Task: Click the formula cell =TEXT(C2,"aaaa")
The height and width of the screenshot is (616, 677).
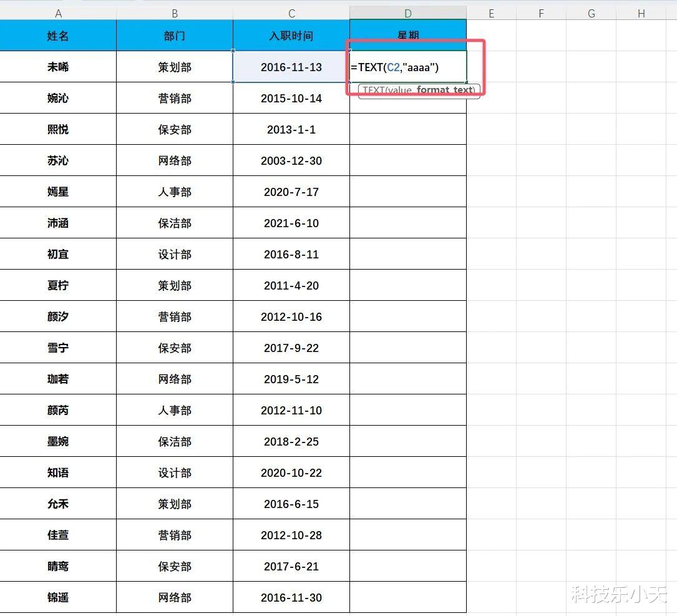Action: point(408,67)
